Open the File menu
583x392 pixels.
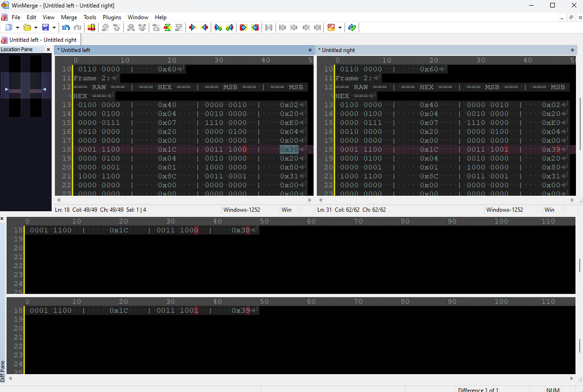(16, 17)
